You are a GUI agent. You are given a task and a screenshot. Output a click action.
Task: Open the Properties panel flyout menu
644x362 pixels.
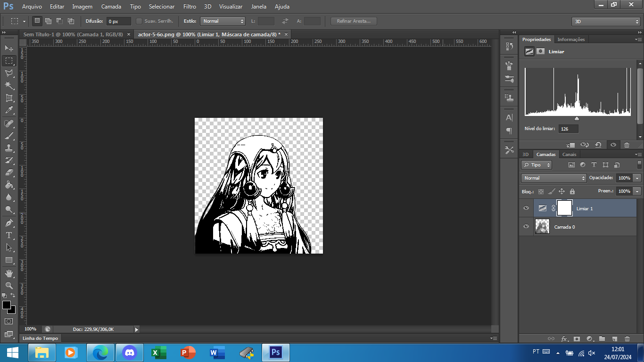pyautogui.click(x=638, y=40)
